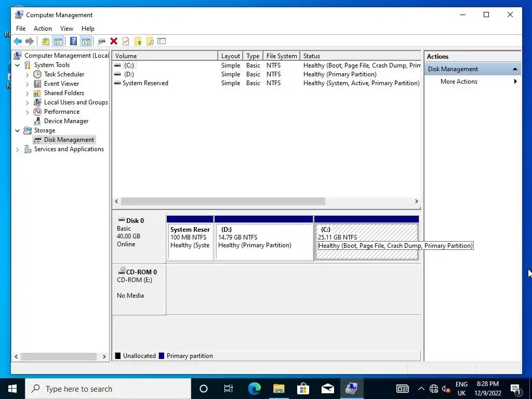532x399 pixels.
Task: Open the File menu
Action: pos(21,29)
